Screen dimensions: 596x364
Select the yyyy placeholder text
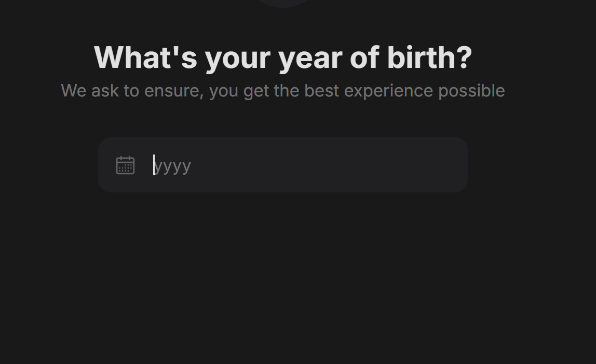coord(172,166)
